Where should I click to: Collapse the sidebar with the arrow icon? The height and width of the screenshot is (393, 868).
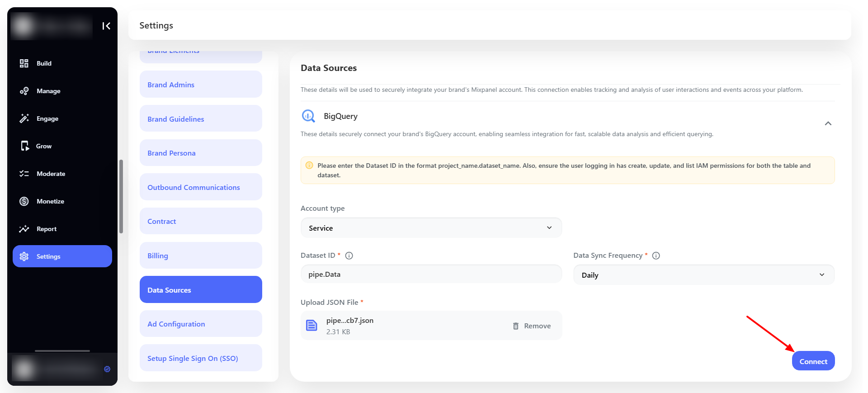tap(106, 26)
